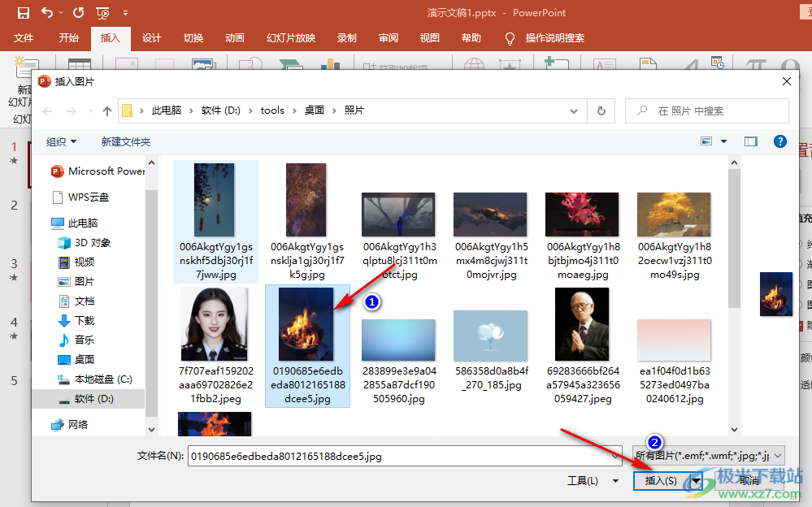Select 网络 in the navigation pane
812x507 pixels.
[x=70, y=425]
